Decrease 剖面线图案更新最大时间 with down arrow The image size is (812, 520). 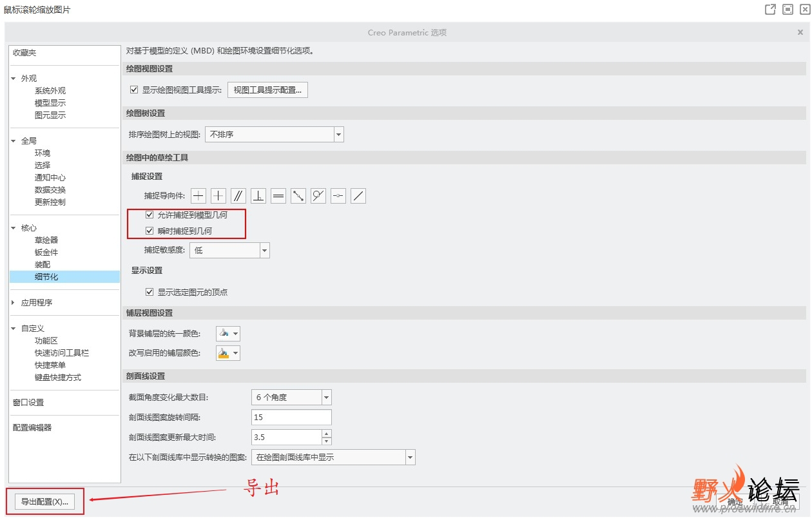point(327,441)
